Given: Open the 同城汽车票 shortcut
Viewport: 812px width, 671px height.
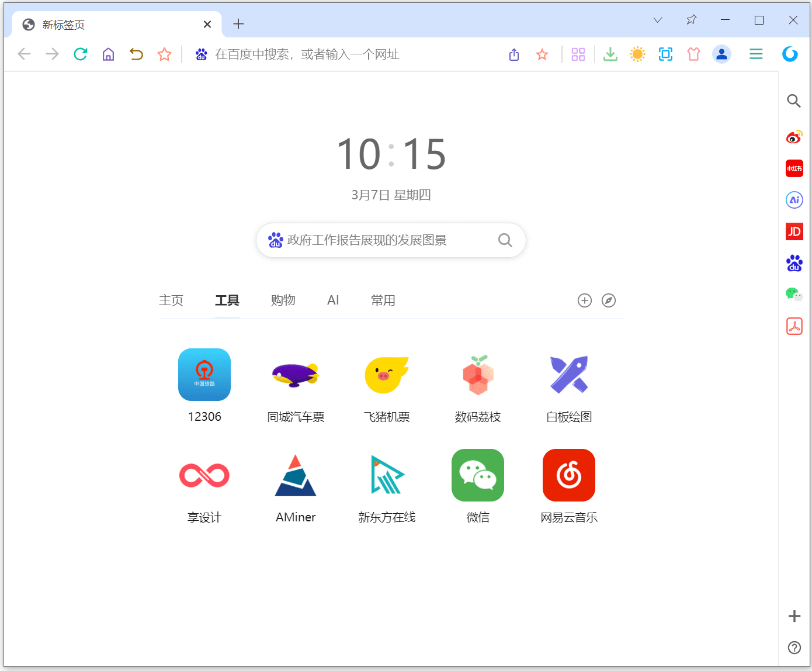Looking at the screenshot, I should (296, 386).
